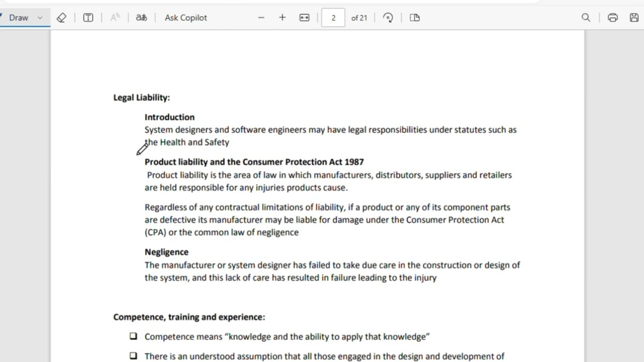Screen dimensions: 644x362
Task: Expand the Draw tool options chevron
Action: [x=40, y=18]
